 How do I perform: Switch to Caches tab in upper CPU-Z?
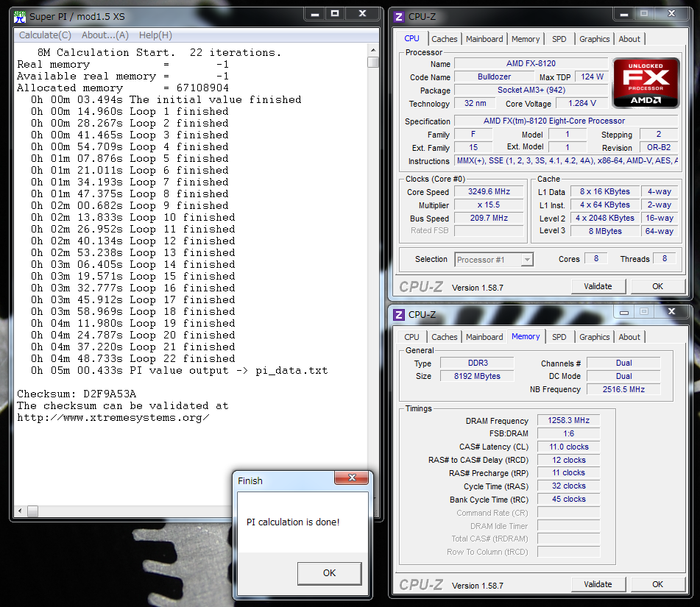coord(444,39)
